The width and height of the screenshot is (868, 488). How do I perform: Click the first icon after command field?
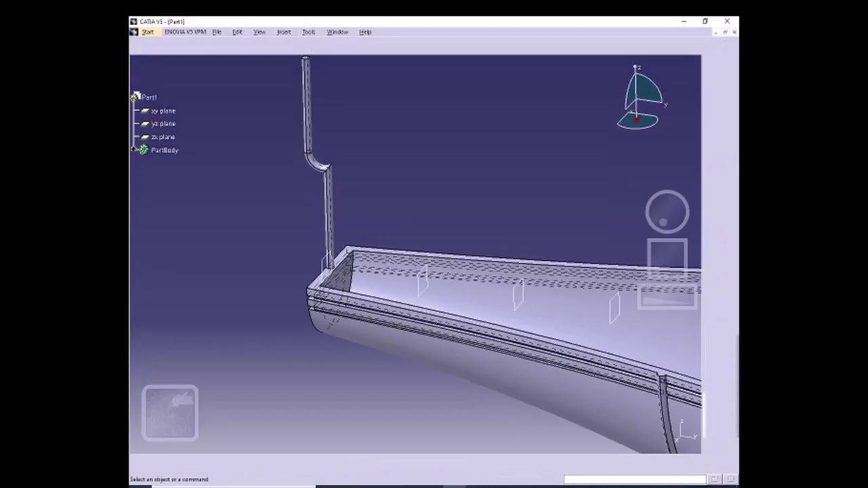[714, 479]
